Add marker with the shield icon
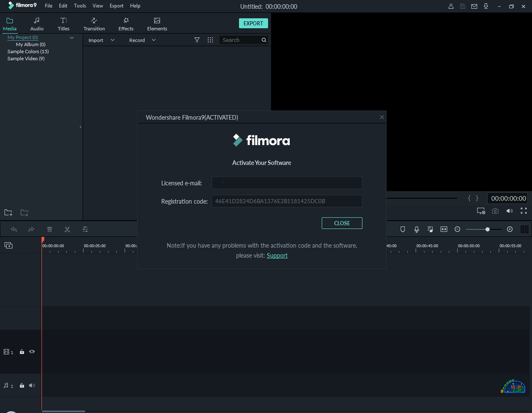532x413 pixels. point(403,229)
